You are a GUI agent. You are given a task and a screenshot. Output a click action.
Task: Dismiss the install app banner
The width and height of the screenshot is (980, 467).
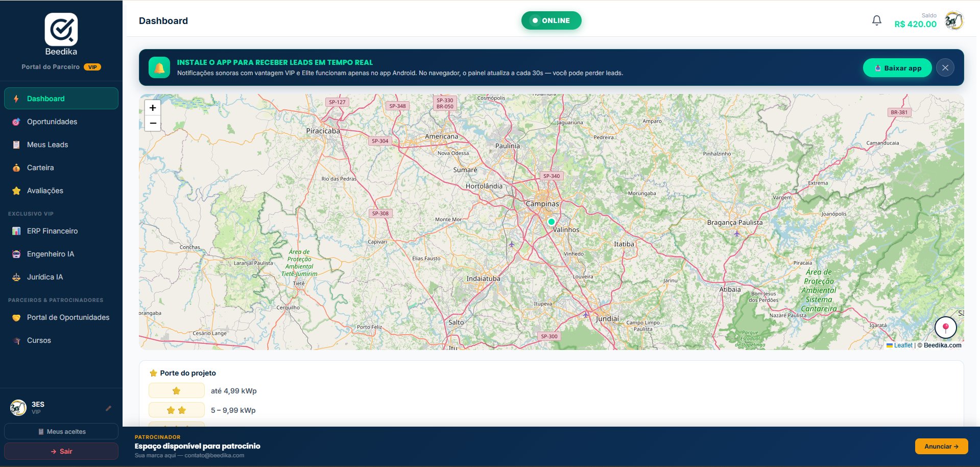pos(945,68)
